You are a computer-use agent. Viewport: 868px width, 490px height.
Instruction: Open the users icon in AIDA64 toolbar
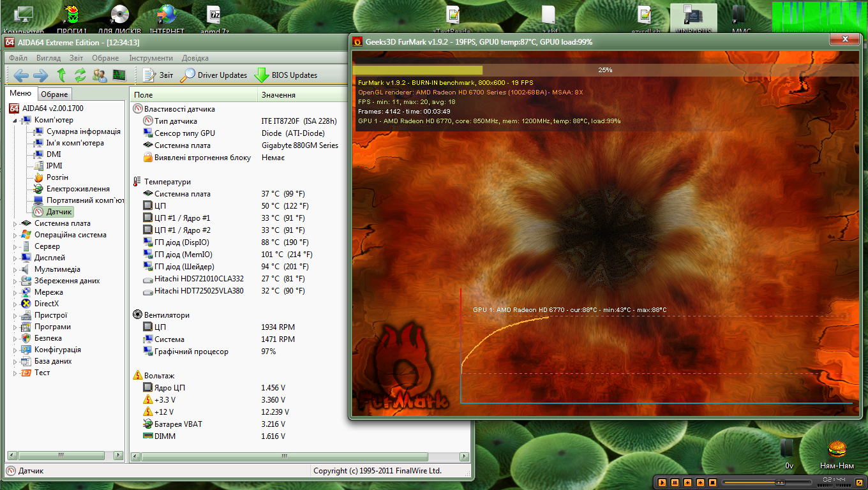[100, 75]
